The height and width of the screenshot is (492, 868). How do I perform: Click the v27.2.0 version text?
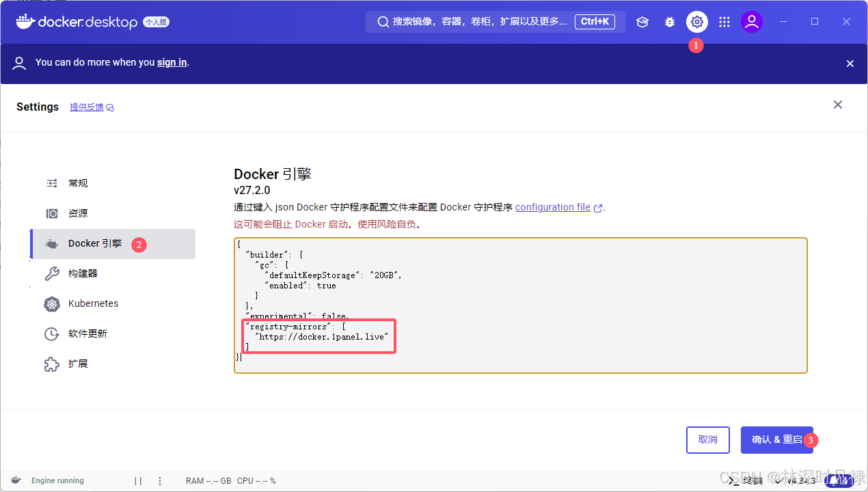(x=252, y=191)
